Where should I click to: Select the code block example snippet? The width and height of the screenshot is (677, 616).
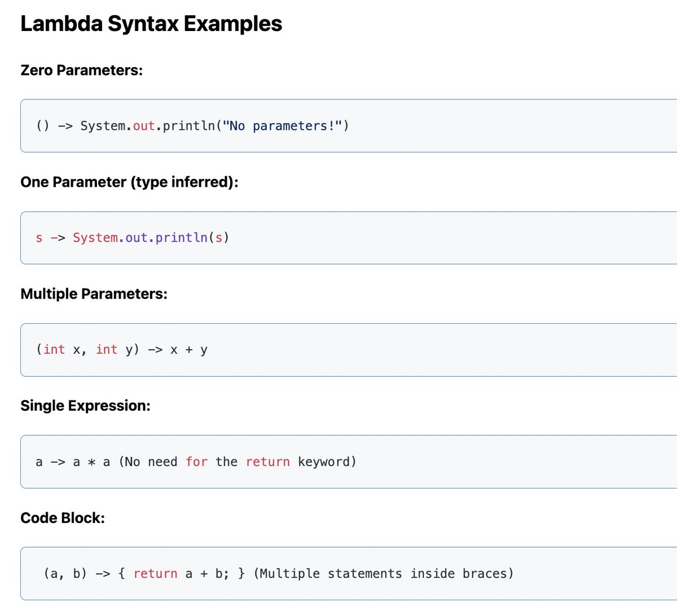click(338, 573)
